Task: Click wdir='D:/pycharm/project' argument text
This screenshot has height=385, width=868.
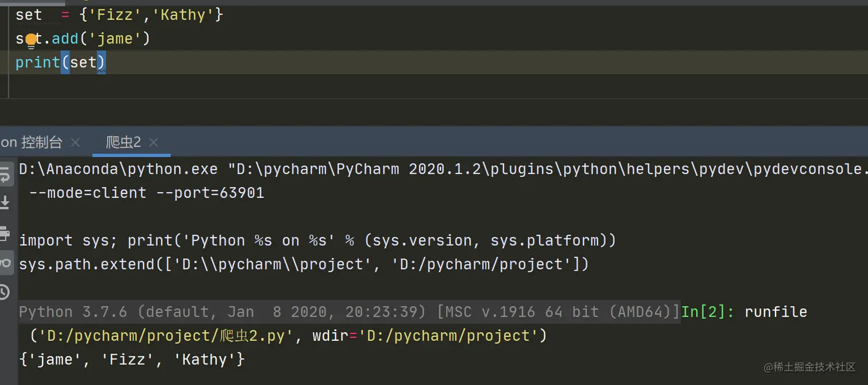Action: [x=425, y=336]
